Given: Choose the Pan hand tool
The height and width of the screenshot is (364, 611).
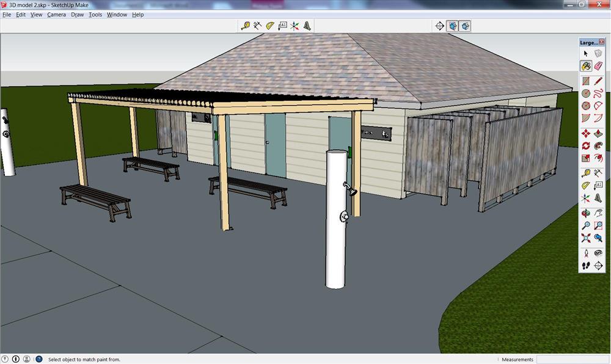Looking at the screenshot, I should click(x=598, y=213).
